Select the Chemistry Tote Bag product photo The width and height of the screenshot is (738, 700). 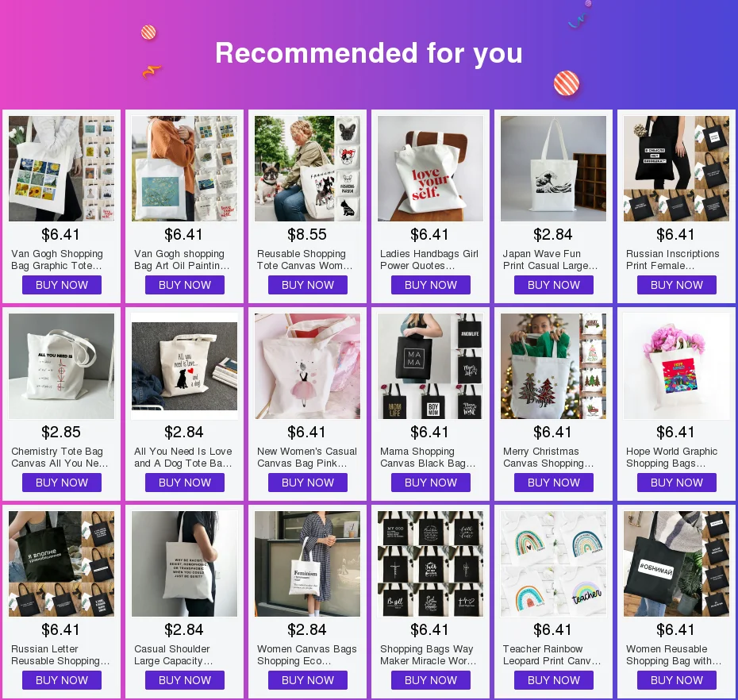coord(61,366)
